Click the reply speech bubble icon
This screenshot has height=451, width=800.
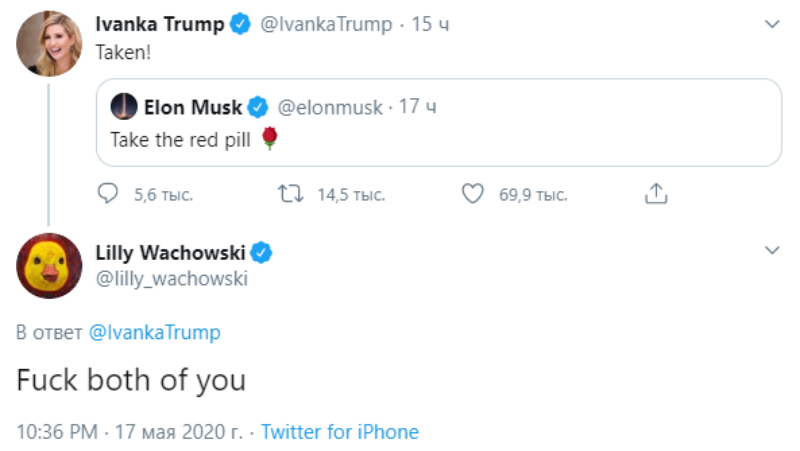[x=109, y=194]
